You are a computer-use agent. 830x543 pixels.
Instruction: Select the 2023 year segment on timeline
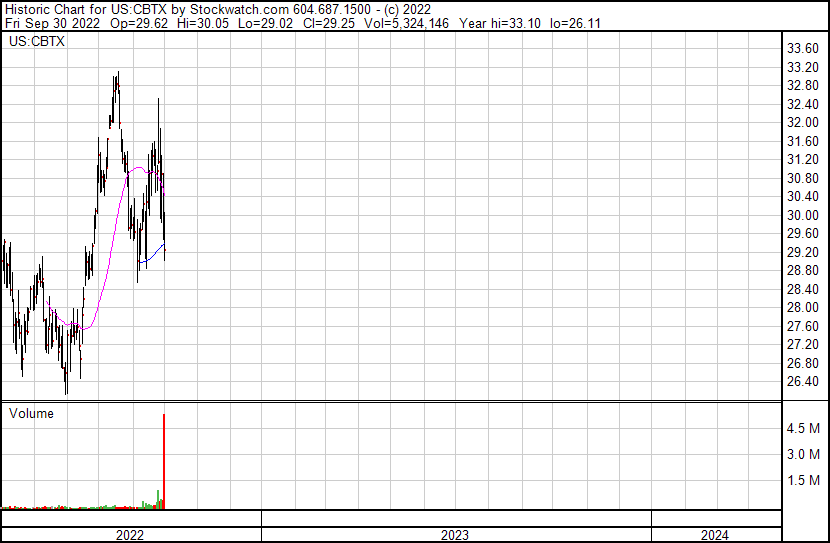(455, 535)
